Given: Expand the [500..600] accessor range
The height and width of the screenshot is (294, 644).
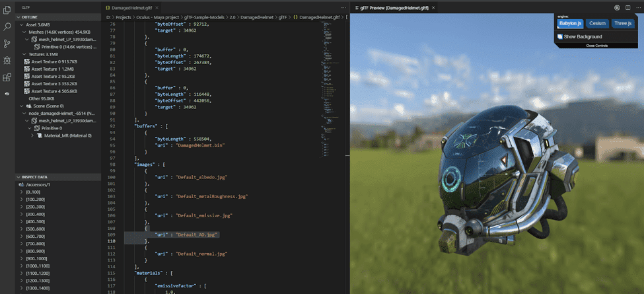Looking at the screenshot, I should [21, 229].
